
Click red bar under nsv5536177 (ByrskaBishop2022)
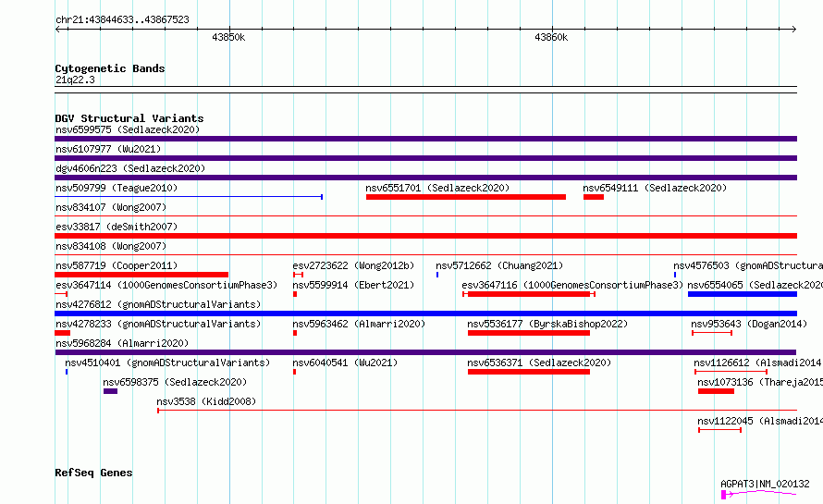529,333
